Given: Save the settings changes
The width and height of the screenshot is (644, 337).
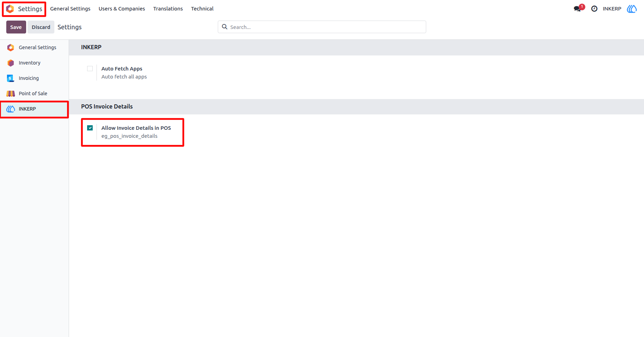Looking at the screenshot, I should [x=16, y=27].
